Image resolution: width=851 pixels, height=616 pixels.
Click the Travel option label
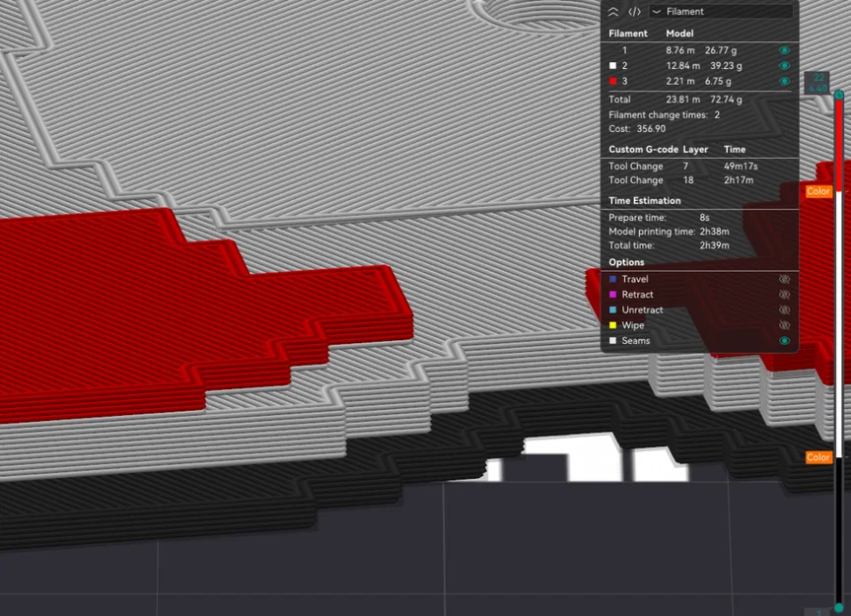(x=635, y=279)
